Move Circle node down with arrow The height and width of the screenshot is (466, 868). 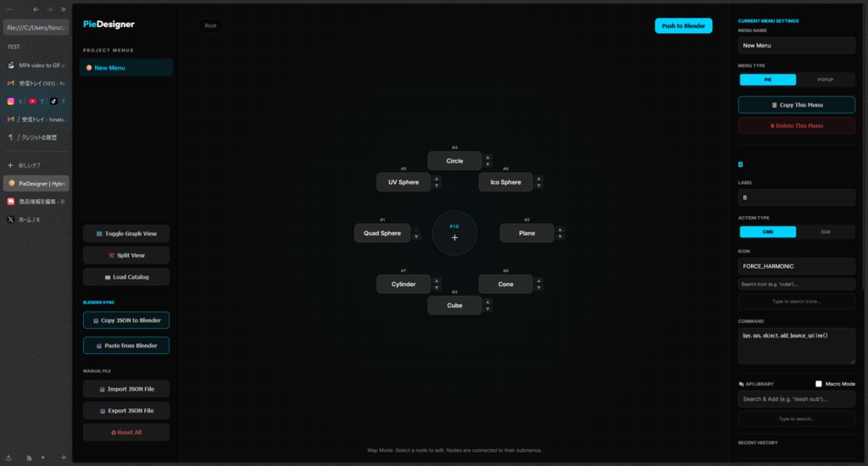click(487, 164)
